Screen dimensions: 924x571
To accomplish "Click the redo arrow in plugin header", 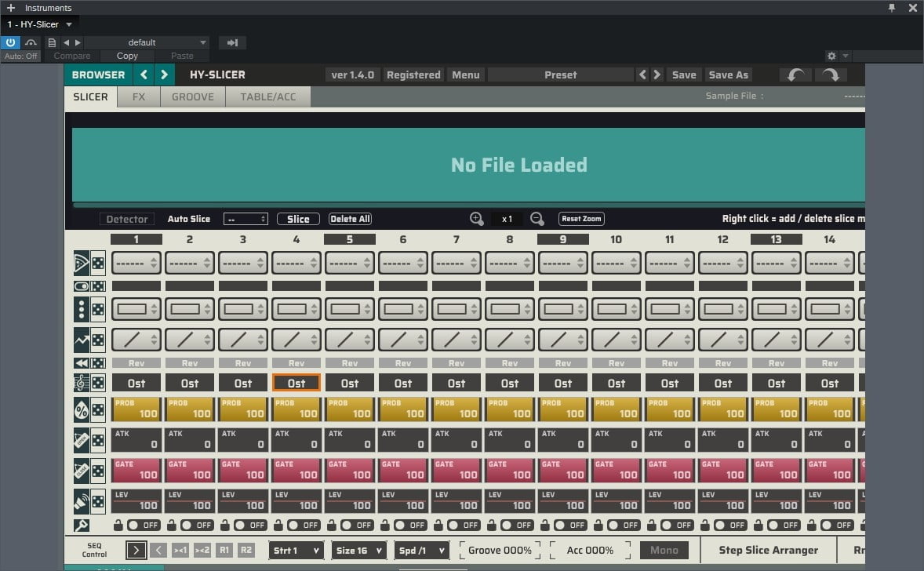I will click(x=831, y=75).
